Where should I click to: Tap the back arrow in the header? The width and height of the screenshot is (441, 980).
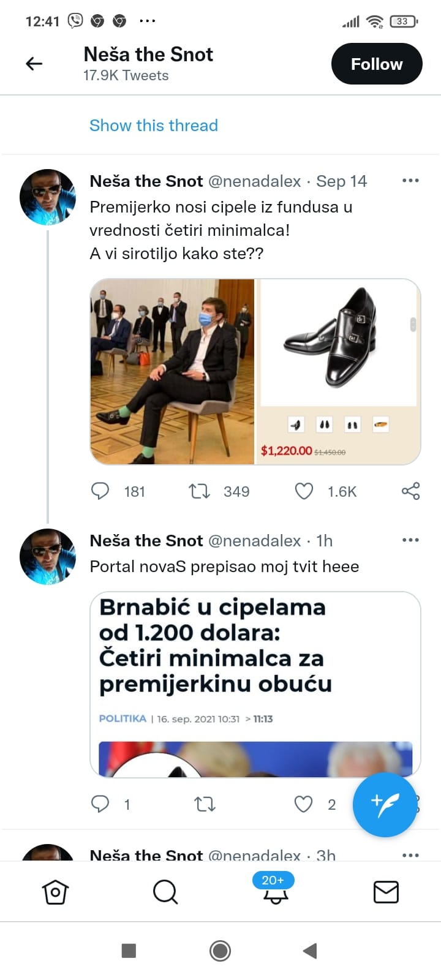point(34,64)
